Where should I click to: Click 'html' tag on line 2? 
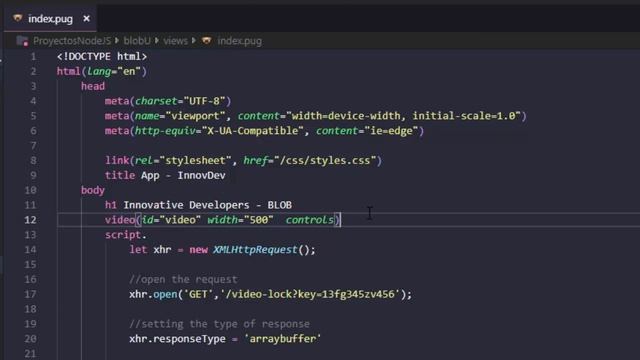69,71
